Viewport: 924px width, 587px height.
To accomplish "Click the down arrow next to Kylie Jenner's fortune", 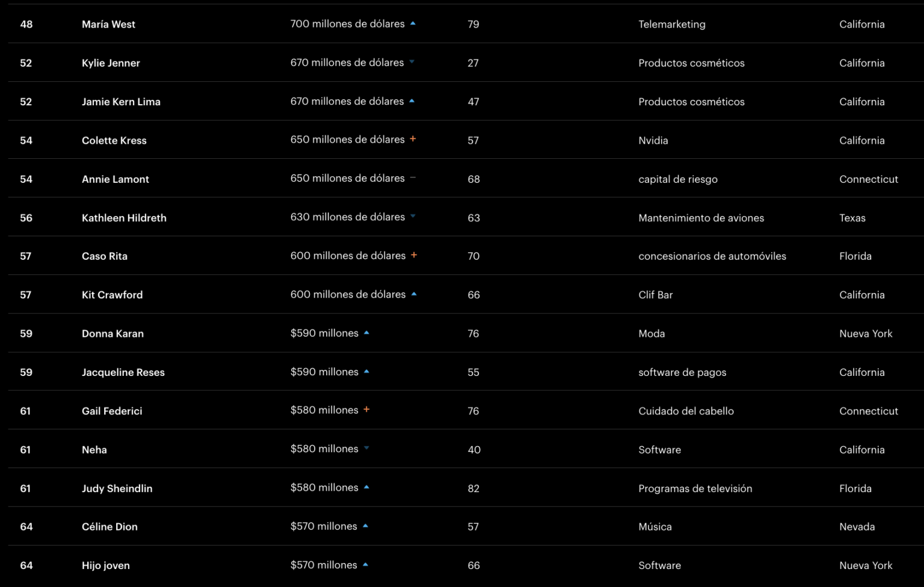I will pos(412,62).
